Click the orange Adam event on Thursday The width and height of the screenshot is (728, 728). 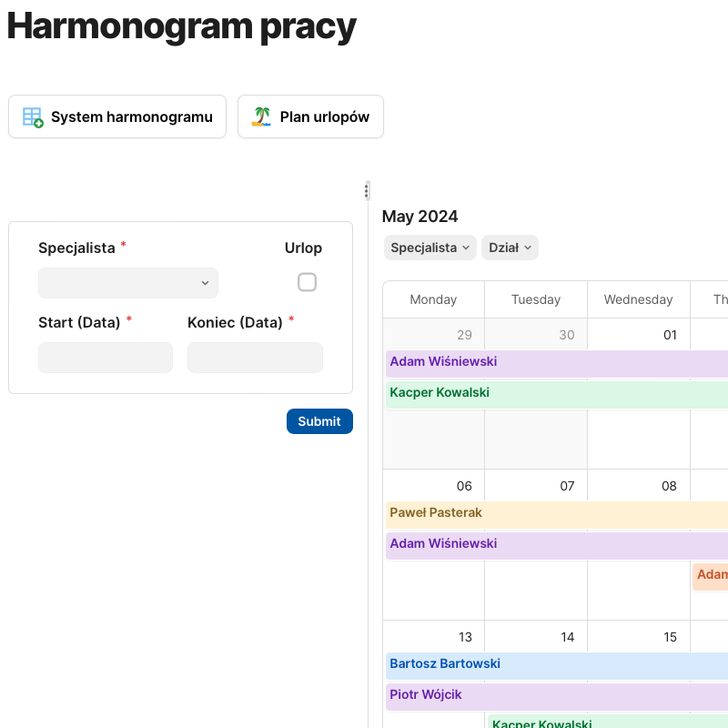[711, 575]
